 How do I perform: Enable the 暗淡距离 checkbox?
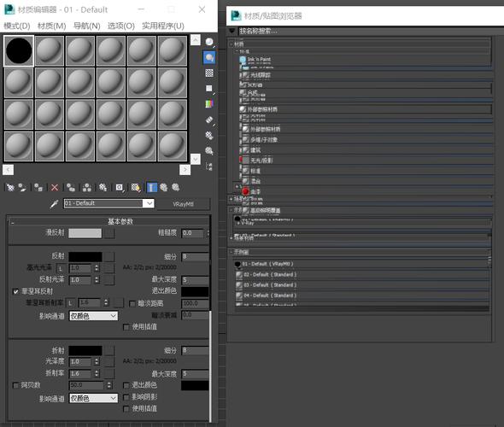click(x=132, y=304)
